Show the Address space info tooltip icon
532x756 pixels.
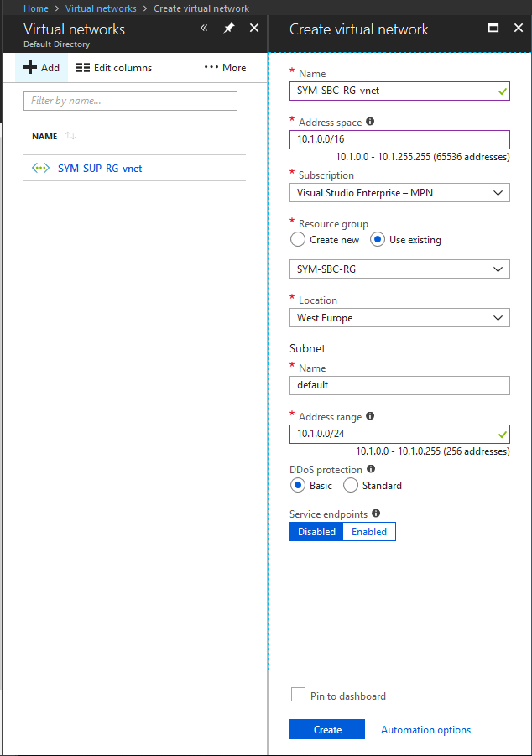coord(370,122)
